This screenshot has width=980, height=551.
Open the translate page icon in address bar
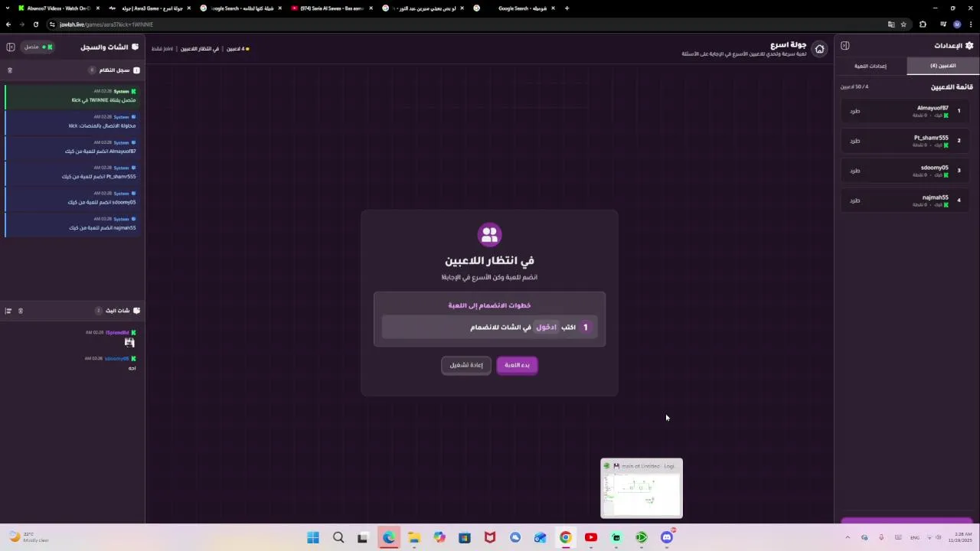[x=891, y=24]
